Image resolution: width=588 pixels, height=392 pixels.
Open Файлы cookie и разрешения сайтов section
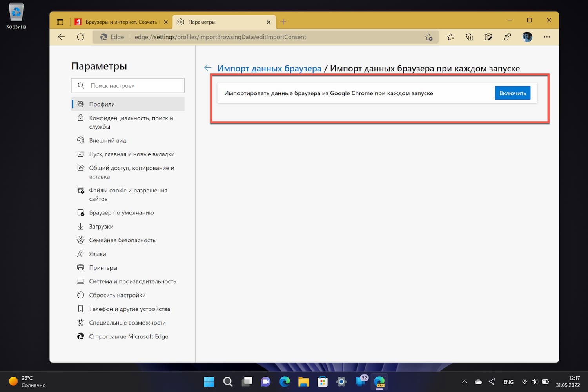coord(128,194)
